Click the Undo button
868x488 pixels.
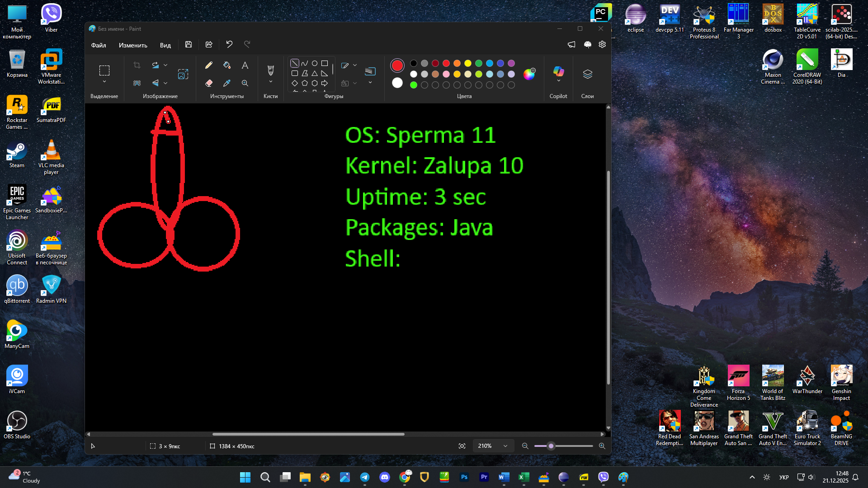pyautogui.click(x=229, y=44)
